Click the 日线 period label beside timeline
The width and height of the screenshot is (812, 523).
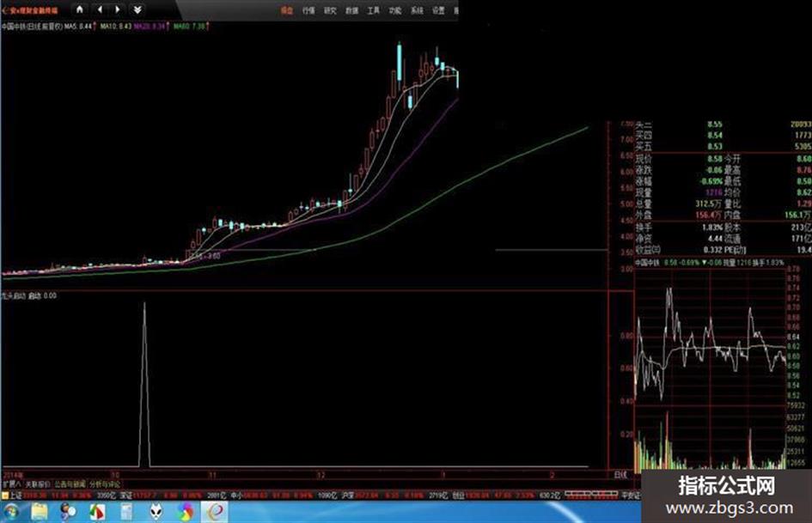coord(620,474)
